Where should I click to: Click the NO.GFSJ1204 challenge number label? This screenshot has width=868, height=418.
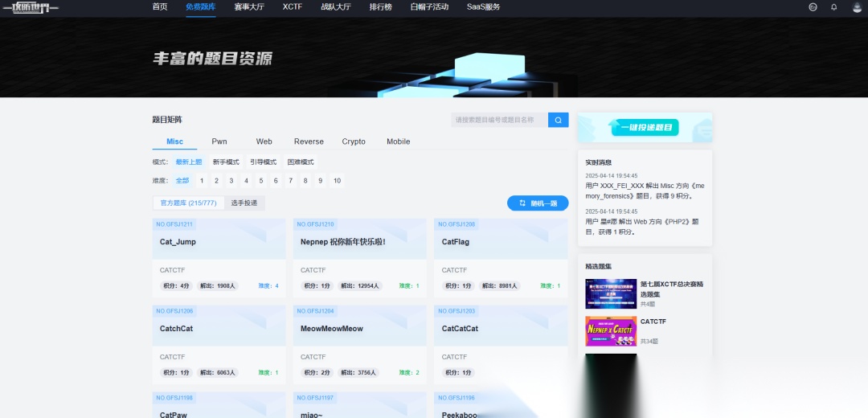pos(316,311)
